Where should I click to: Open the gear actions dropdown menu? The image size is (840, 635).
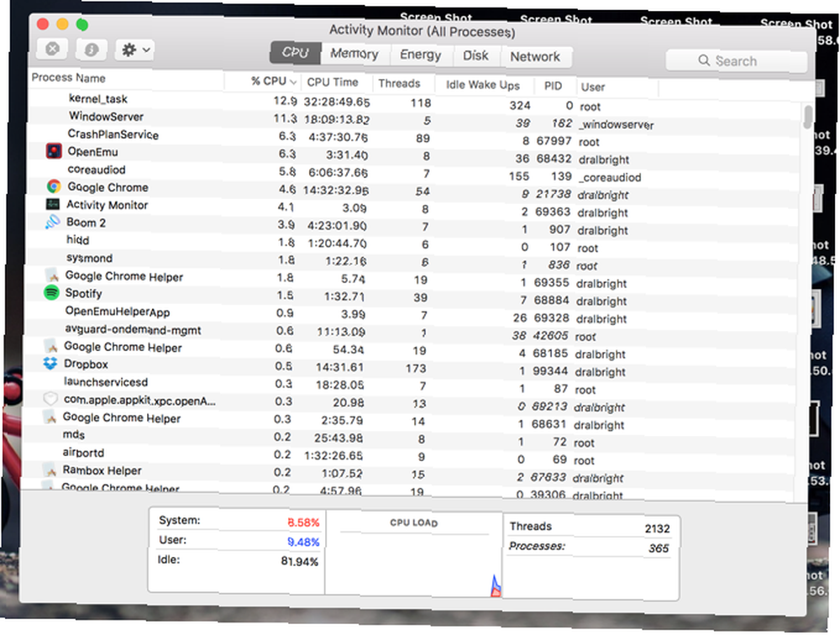(x=135, y=50)
